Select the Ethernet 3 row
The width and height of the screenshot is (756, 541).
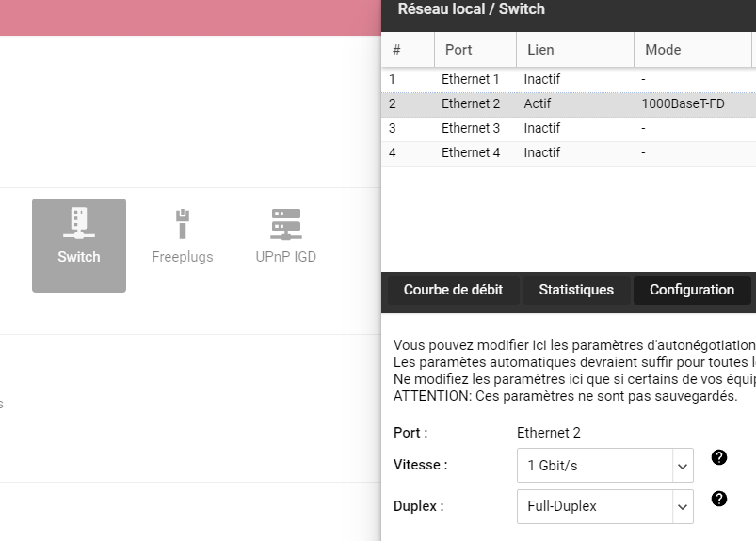(471, 129)
